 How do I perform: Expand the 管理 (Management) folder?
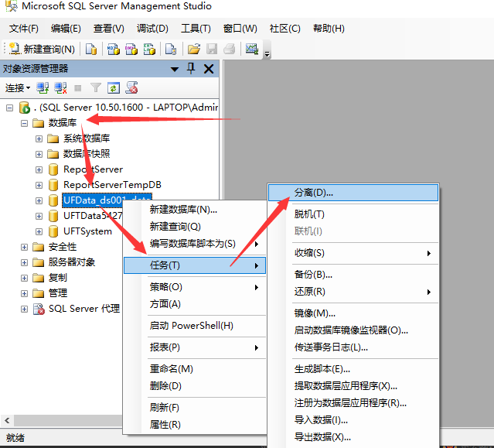click(24, 293)
